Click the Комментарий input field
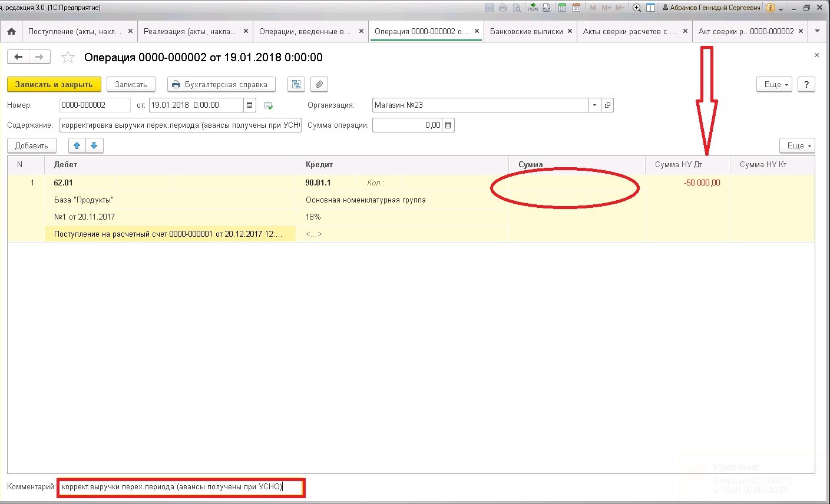Viewport: 830px width, 504px height. tap(181, 488)
